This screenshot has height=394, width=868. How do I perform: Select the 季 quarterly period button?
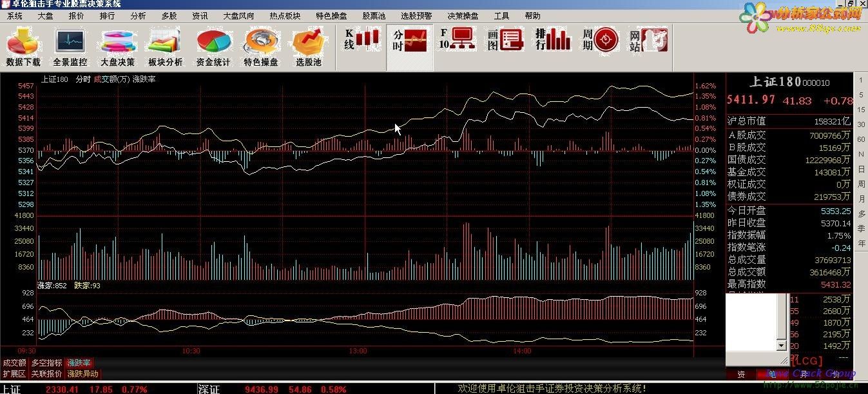click(x=861, y=228)
